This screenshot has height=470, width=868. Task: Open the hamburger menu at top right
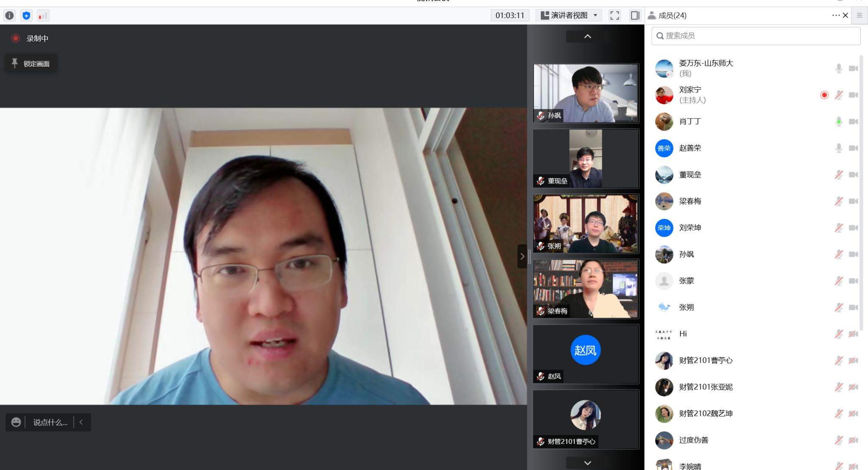[860, 15]
